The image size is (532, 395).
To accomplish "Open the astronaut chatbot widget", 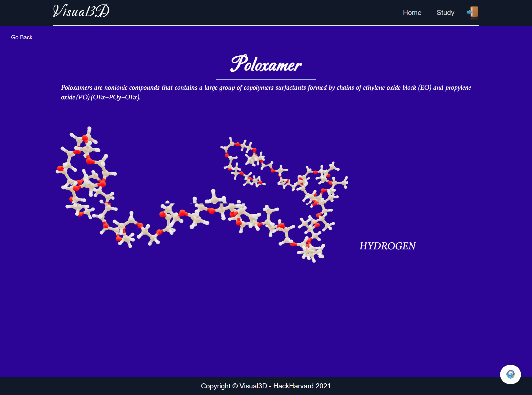I will [510, 374].
